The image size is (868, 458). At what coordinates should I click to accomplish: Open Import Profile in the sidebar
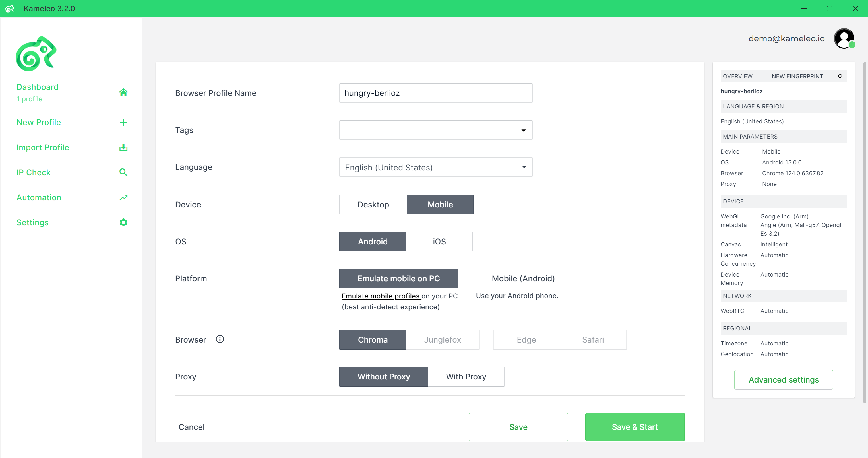point(43,147)
